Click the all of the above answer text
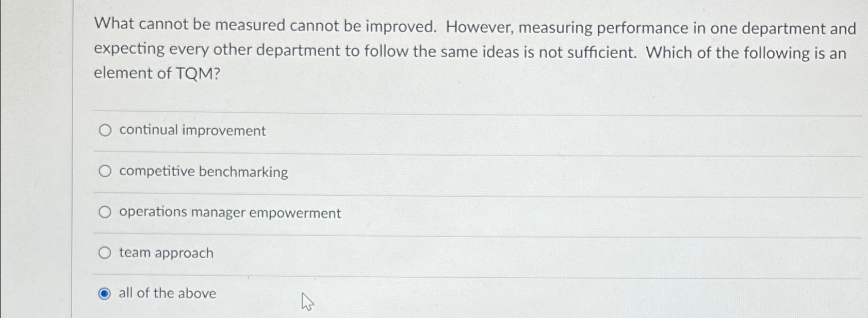 pos(166,293)
